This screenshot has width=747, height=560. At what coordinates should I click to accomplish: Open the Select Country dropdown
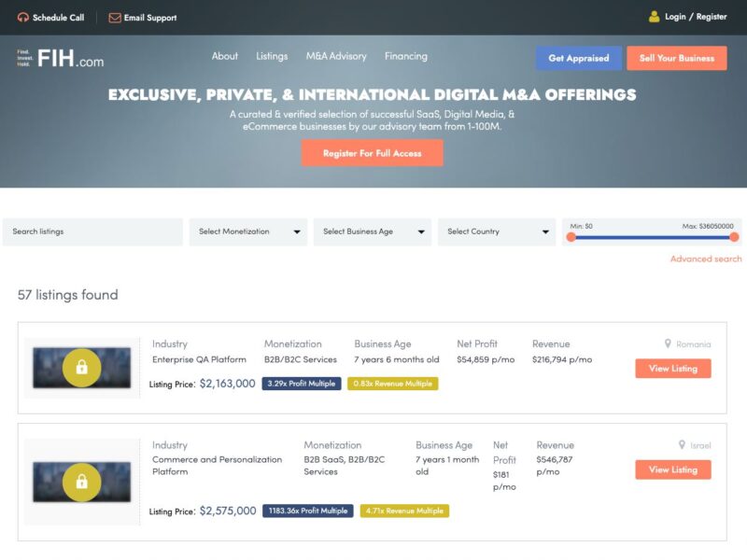pos(497,231)
